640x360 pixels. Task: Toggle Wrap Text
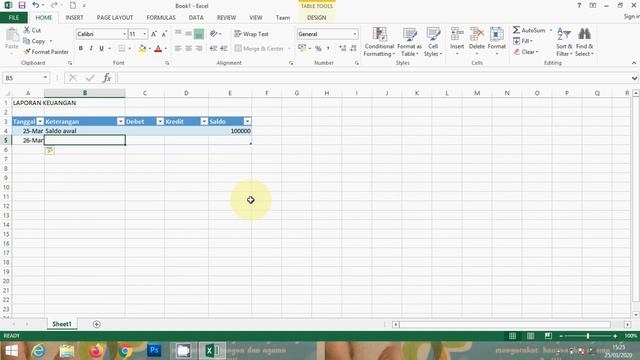(x=251, y=34)
